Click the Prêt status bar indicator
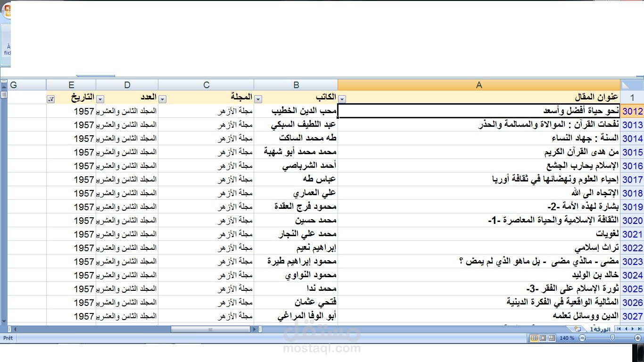This screenshot has width=644, height=362. 8,338
